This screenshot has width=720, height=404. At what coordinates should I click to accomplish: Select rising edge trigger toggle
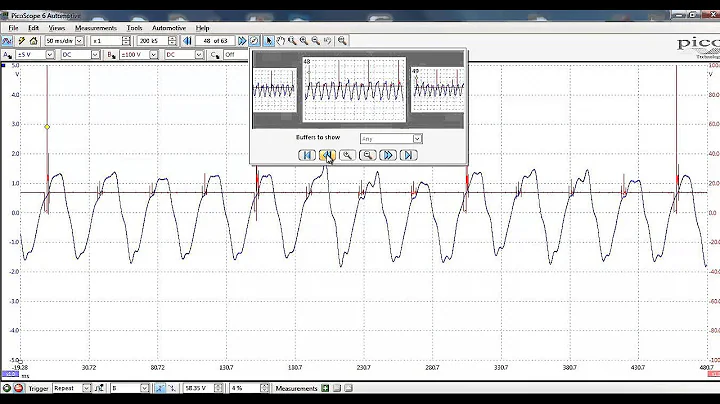coord(159,388)
